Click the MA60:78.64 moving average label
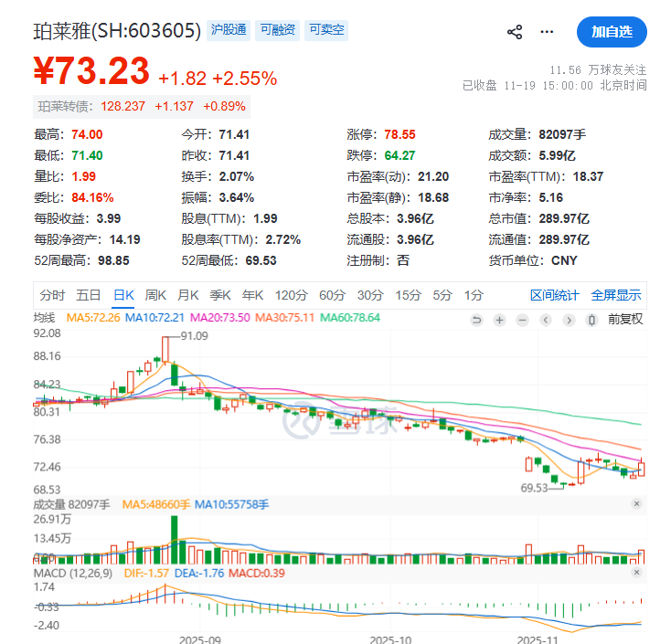The image size is (671, 644). coord(350,318)
